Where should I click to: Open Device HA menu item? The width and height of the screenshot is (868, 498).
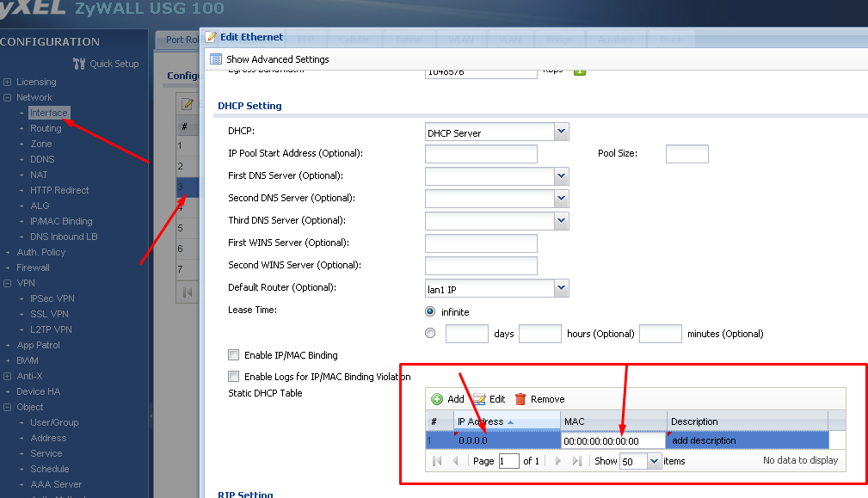[x=38, y=391]
